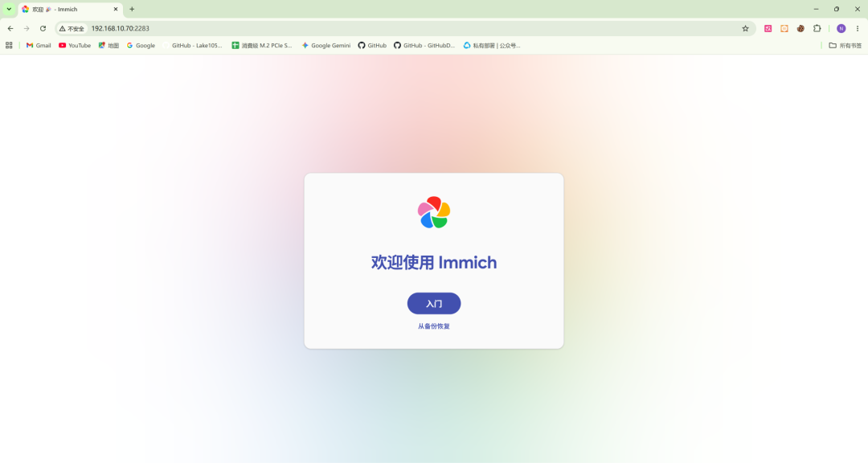Go back using the browser back arrow
Viewport: 868px width, 467px height.
(10, 28)
